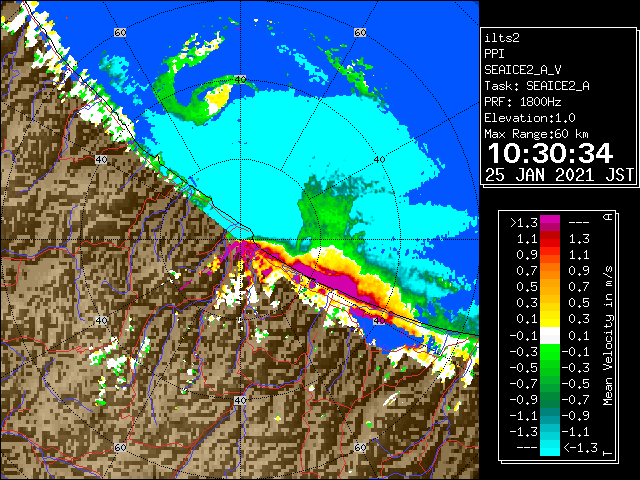Click the magenta >1.3 color band in legend
The width and height of the screenshot is (640, 480).
pyautogui.click(x=550, y=223)
